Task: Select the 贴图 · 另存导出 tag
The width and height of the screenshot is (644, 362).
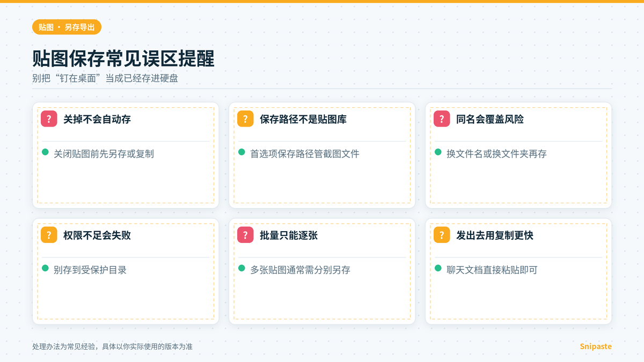Action: pyautogui.click(x=67, y=27)
